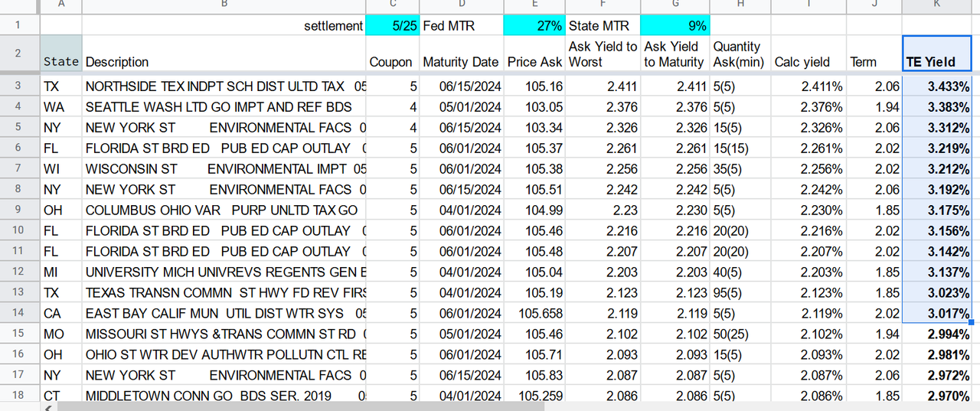The image size is (980, 411).
Task: Select quantity cell 40(5)
Action: coord(740,272)
